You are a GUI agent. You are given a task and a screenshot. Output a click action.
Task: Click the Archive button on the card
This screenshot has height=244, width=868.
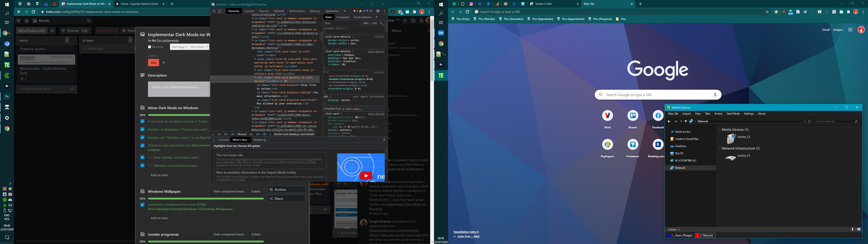click(x=286, y=189)
